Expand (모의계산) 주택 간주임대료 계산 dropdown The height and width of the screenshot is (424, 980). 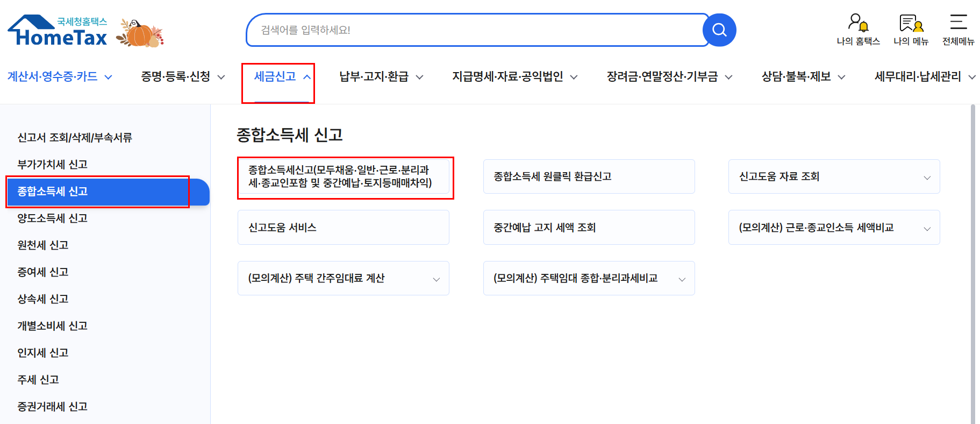[344, 278]
